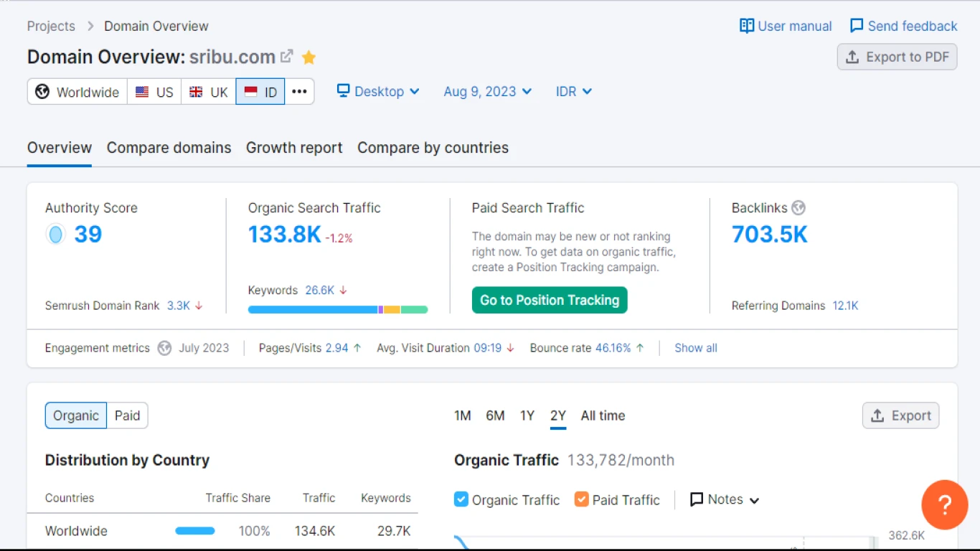
Task: Open Referring Domains 12.1K link
Action: tap(845, 306)
